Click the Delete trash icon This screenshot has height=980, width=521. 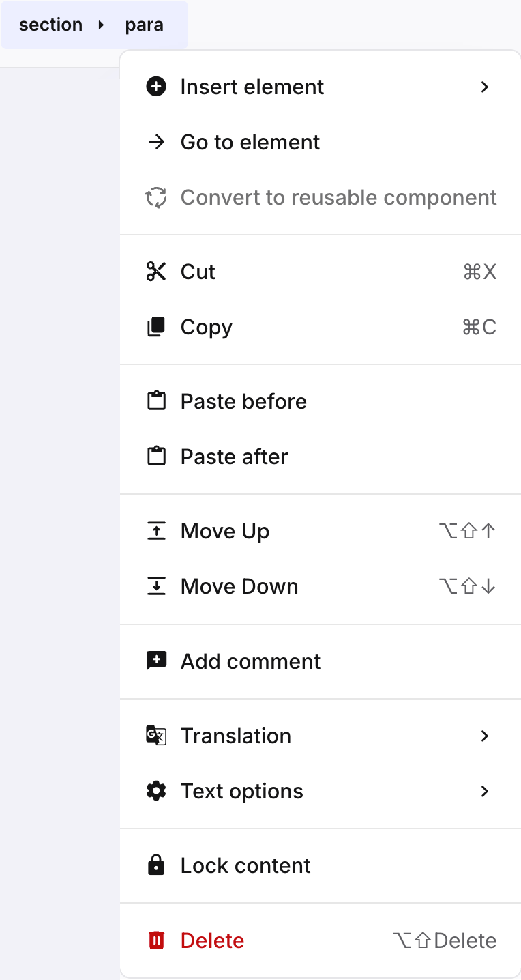(x=156, y=940)
